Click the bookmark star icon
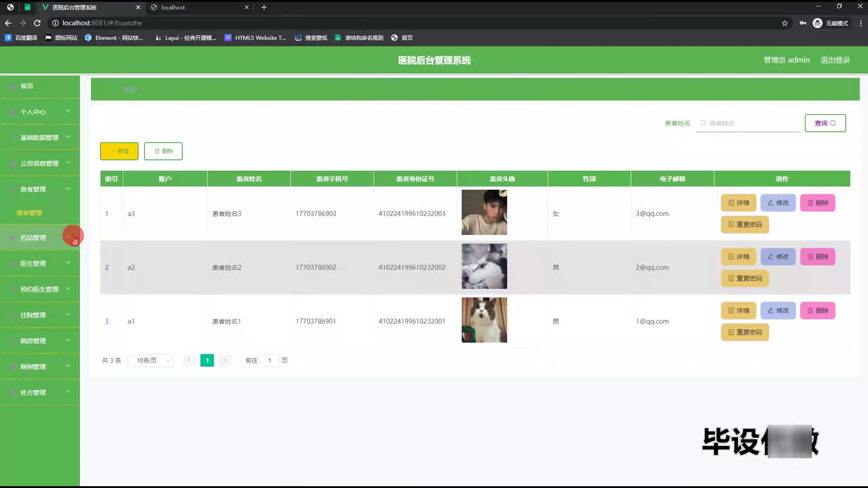 point(785,23)
